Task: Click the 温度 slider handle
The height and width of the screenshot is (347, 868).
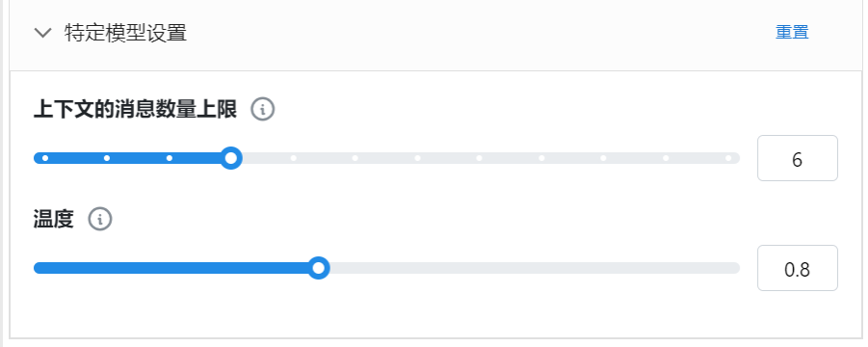Action: [x=318, y=268]
